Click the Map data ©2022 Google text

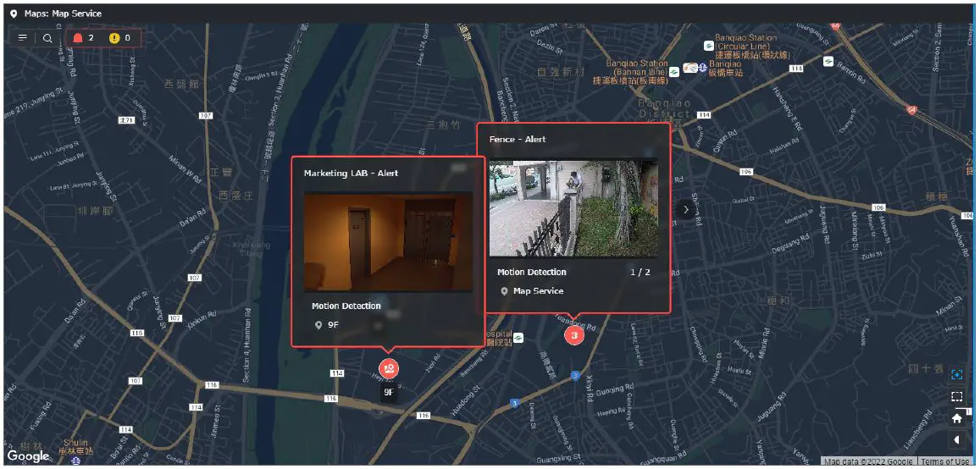[x=869, y=462]
